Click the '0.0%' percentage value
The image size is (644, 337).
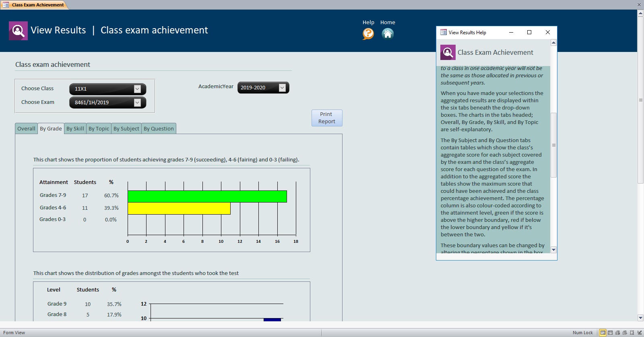tap(111, 220)
